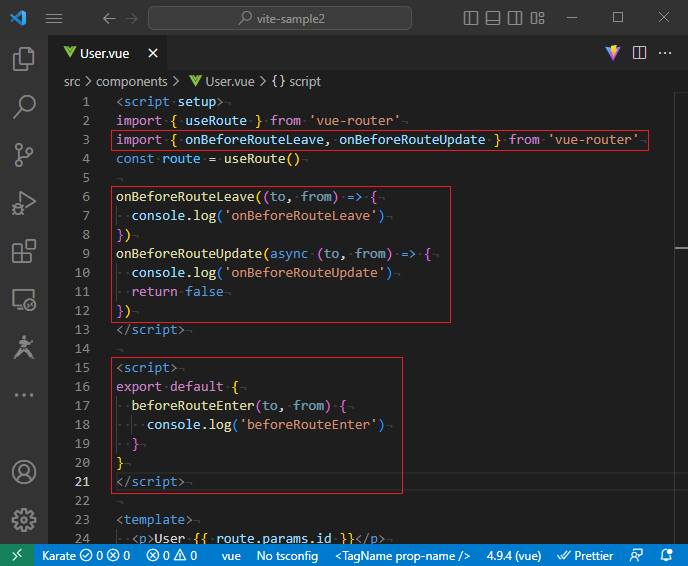Click 4.9.4 (vue) version status item

514,556
